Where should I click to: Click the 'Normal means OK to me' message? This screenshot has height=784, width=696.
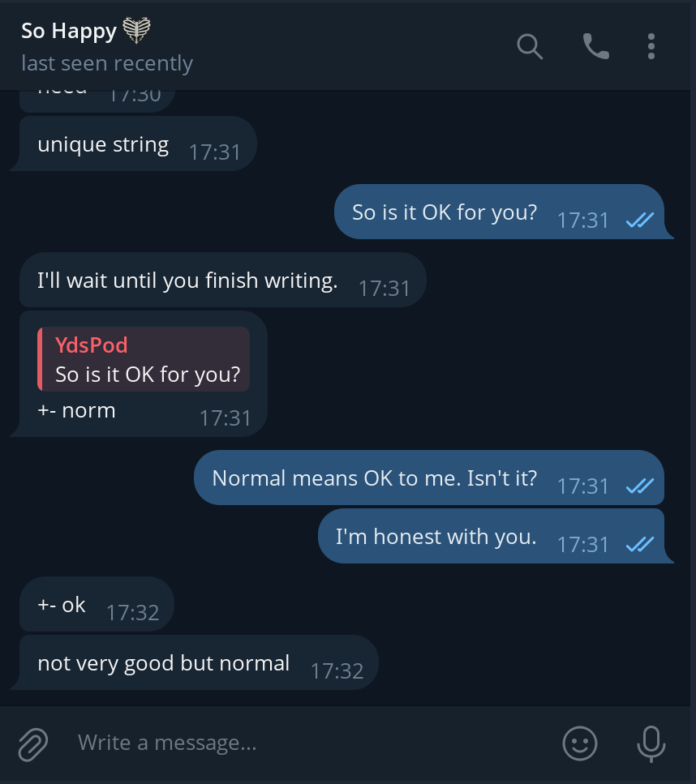(x=429, y=478)
